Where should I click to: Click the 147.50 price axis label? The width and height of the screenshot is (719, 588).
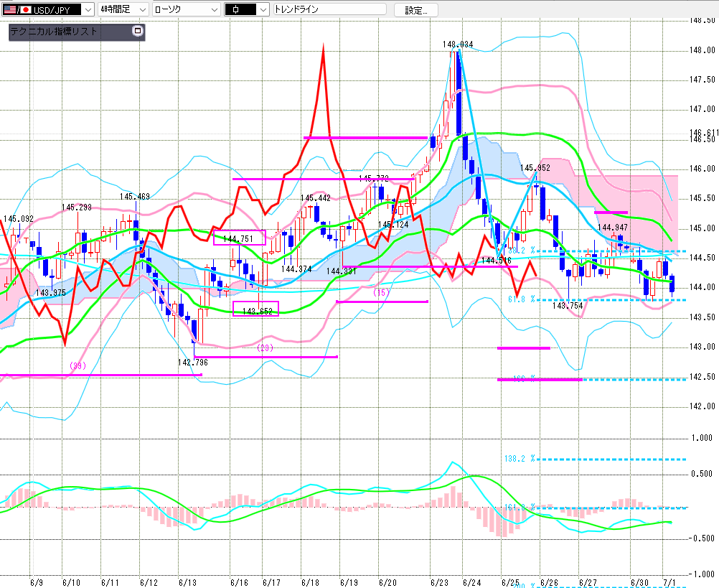[x=702, y=80]
